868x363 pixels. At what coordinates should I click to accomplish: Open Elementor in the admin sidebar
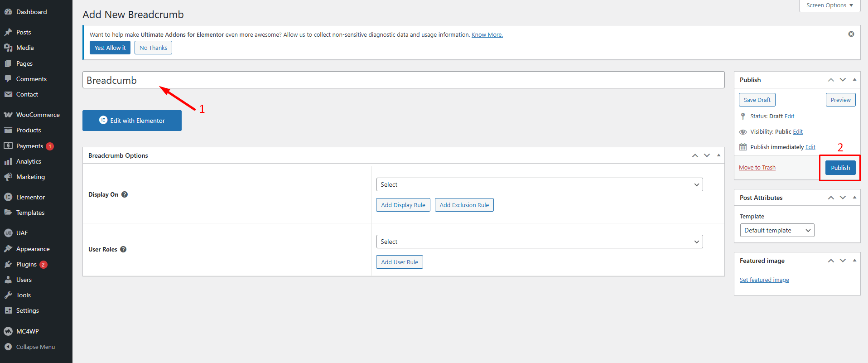coord(30,197)
